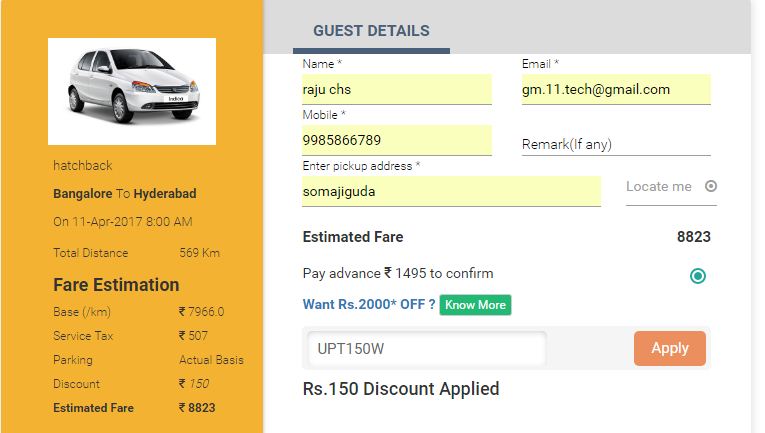This screenshot has height=433, width=765.
Task: Click the coupon code input box
Action: coord(427,348)
